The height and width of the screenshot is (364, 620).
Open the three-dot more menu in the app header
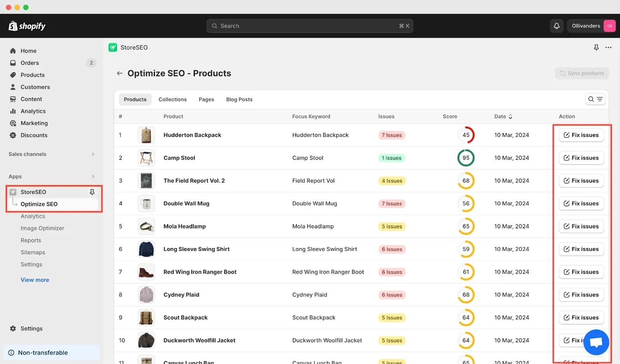(x=608, y=47)
